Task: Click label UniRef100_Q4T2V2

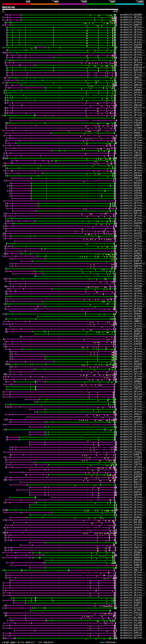Action: click(131, 161)
